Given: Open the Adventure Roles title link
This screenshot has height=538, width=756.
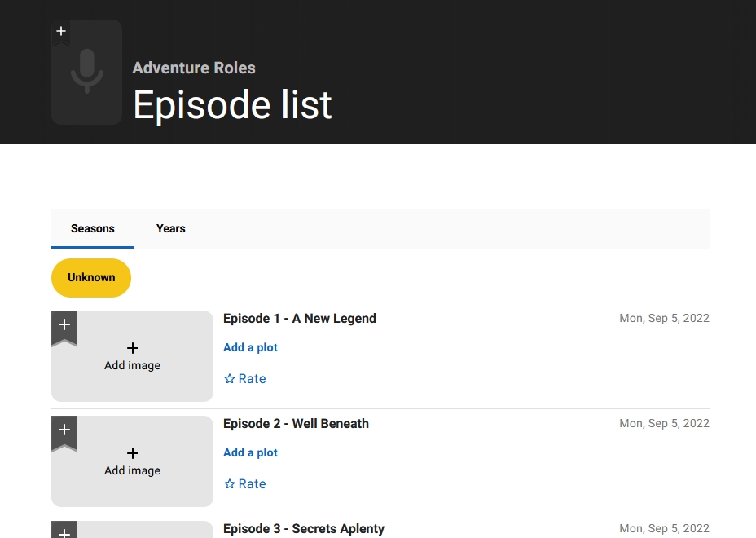Looking at the screenshot, I should click(194, 68).
